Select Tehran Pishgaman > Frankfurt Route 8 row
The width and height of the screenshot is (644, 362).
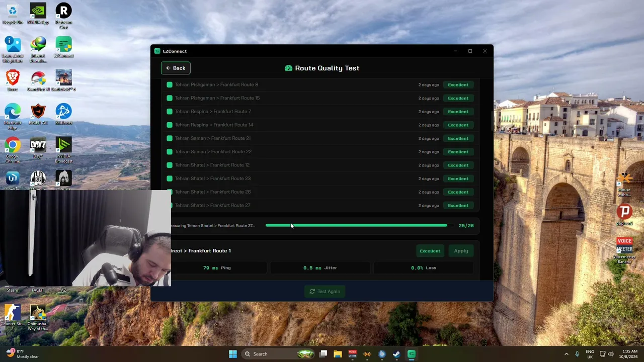pos(319,84)
